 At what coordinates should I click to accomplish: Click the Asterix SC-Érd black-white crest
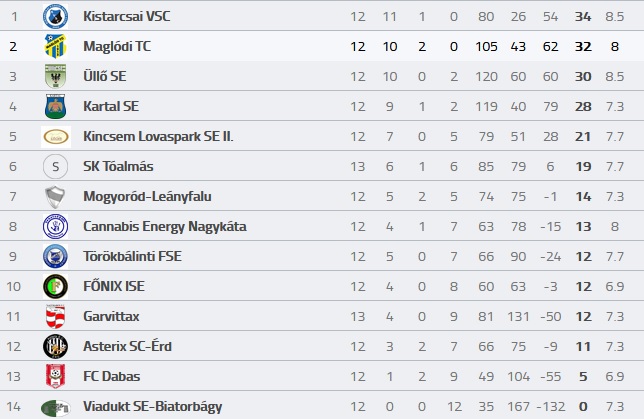[x=55, y=346]
